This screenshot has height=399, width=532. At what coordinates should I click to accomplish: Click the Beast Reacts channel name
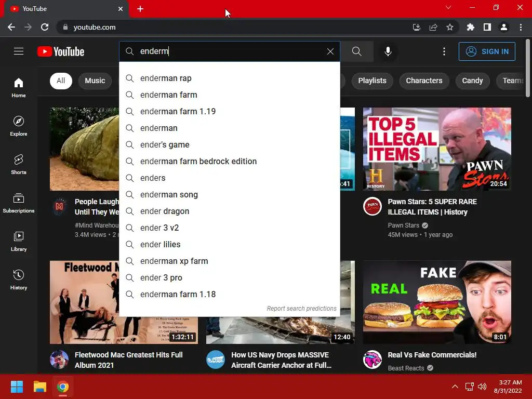tap(406, 368)
